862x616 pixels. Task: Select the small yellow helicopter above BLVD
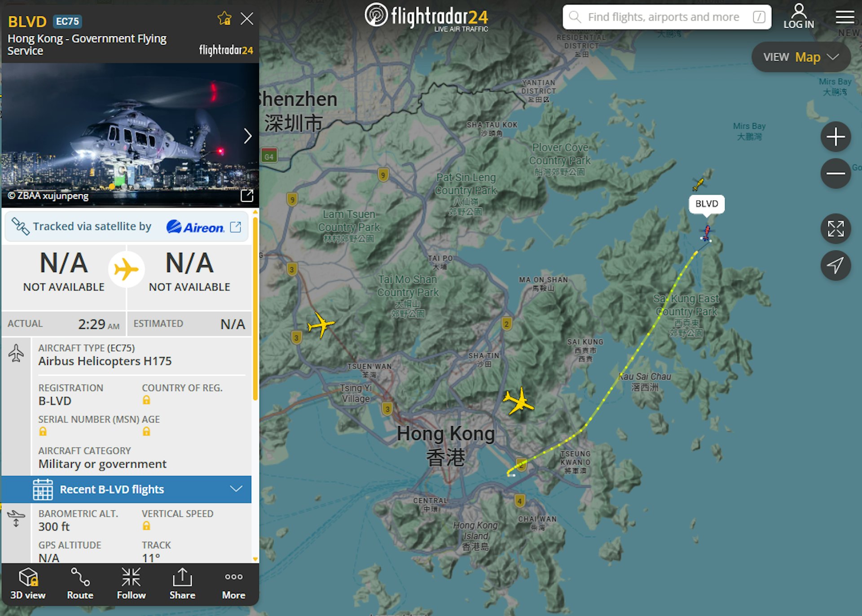698,183
